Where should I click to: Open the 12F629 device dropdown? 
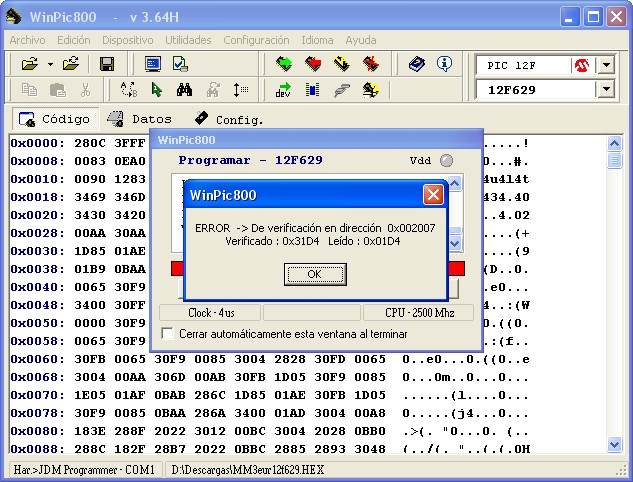[x=606, y=89]
